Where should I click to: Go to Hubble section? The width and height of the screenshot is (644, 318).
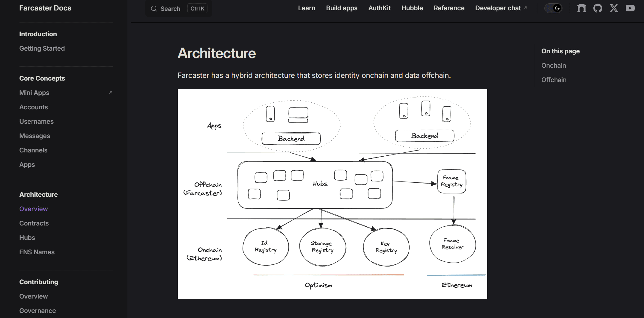point(412,8)
